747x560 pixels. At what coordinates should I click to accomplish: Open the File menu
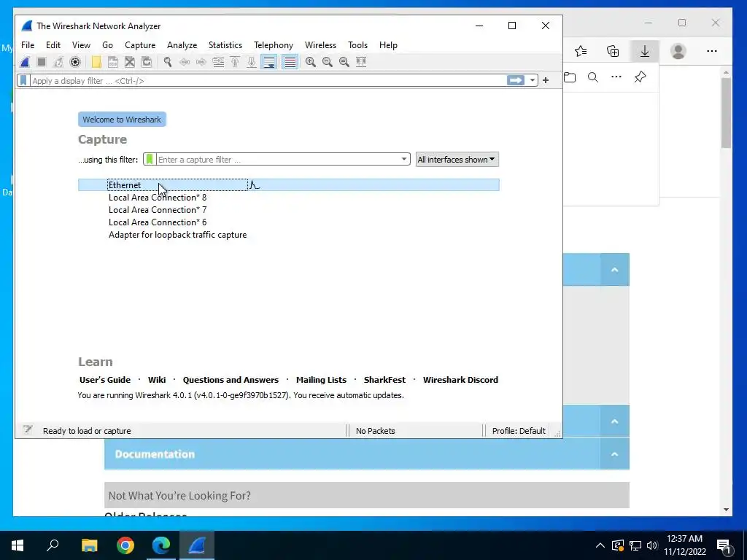(x=28, y=44)
